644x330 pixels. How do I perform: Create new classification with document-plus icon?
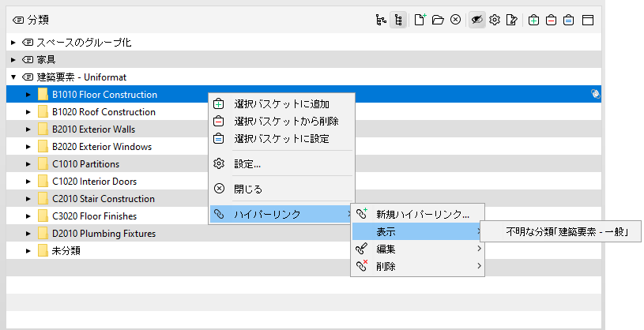[x=420, y=20]
